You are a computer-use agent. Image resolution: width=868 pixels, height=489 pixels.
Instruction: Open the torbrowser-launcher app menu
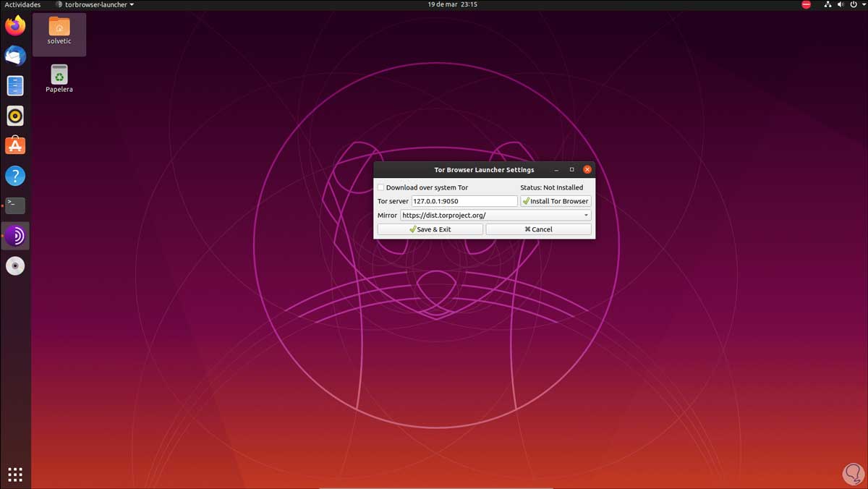(x=95, y=4)
